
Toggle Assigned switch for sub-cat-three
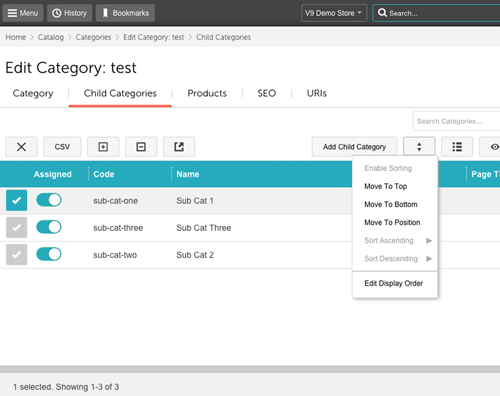[49, 227]
